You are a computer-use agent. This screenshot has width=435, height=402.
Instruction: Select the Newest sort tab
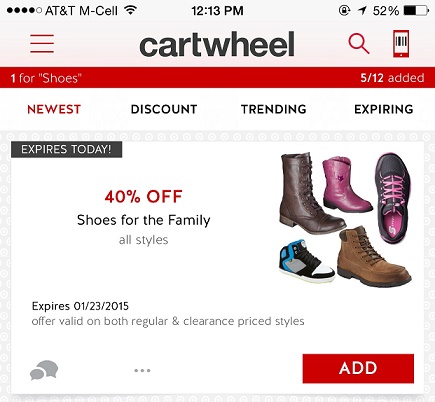[x=54, y=109]
